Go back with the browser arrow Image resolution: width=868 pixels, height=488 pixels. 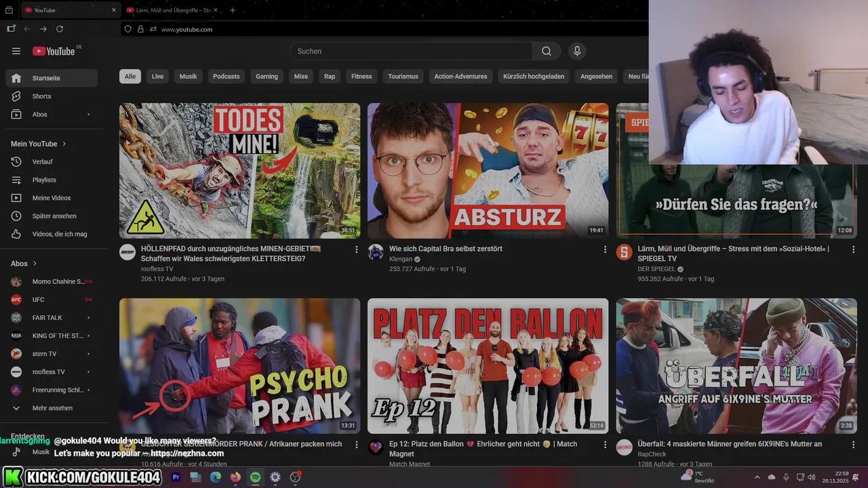click(x=27, y=29)
